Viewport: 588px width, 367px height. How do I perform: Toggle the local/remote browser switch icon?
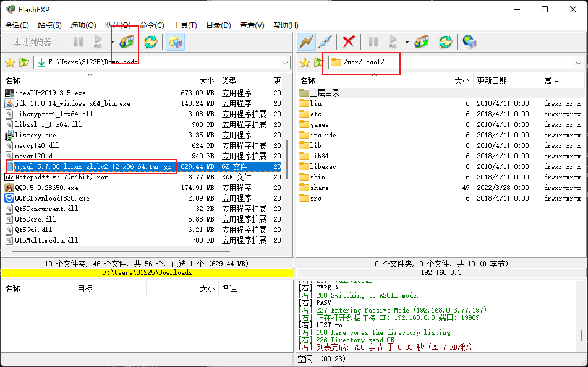click(x=175, y=42)
